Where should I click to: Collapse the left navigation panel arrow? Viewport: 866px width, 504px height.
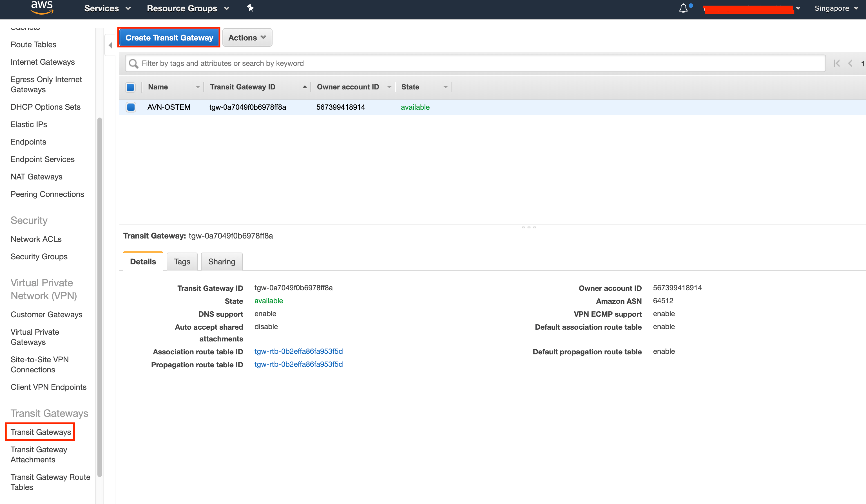click(x=110, y=45)
